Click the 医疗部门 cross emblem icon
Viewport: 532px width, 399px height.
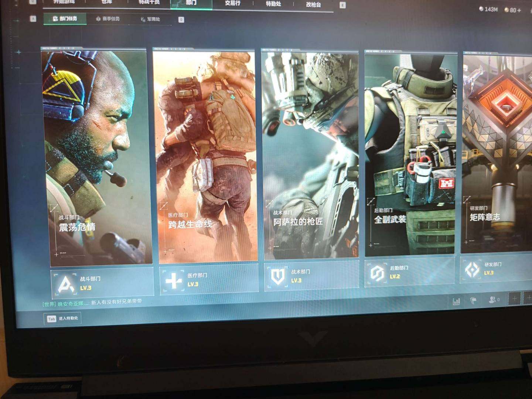(173, 281)
